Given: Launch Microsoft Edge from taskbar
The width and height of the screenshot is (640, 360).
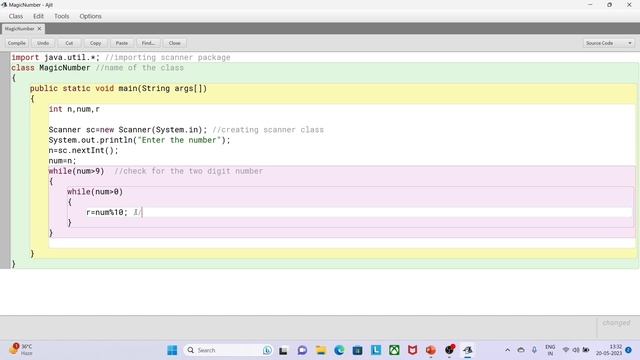Looking at the screenshot, I should 339,350.
